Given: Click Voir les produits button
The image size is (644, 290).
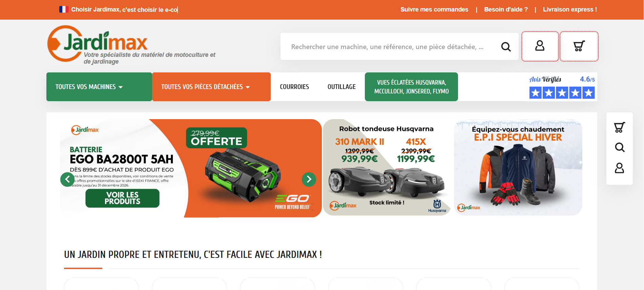Looking at the screenshot, I should [x=122, y=198].
